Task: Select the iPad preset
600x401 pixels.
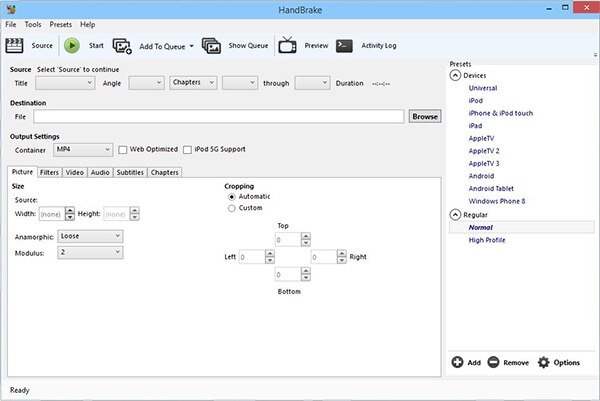Action: click(475, 126)
